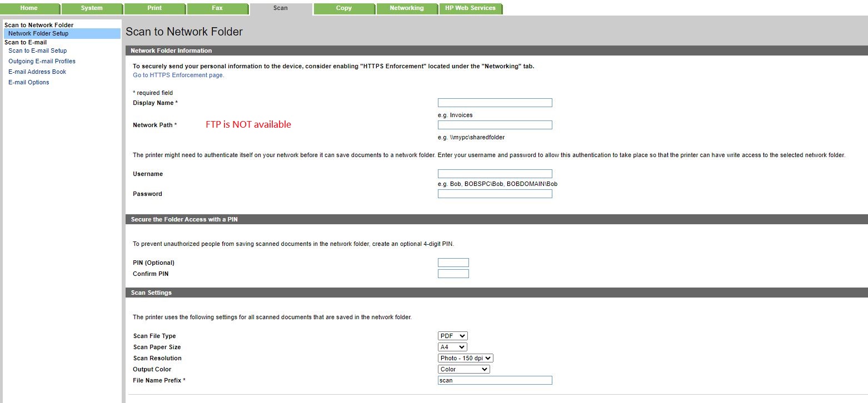Click the Network Path input field

[495, 125]
